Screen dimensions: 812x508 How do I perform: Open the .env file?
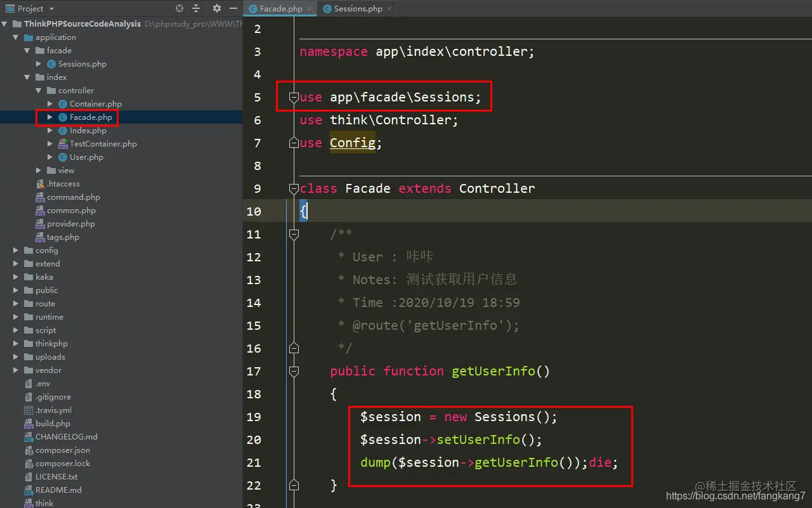[43, 384]
